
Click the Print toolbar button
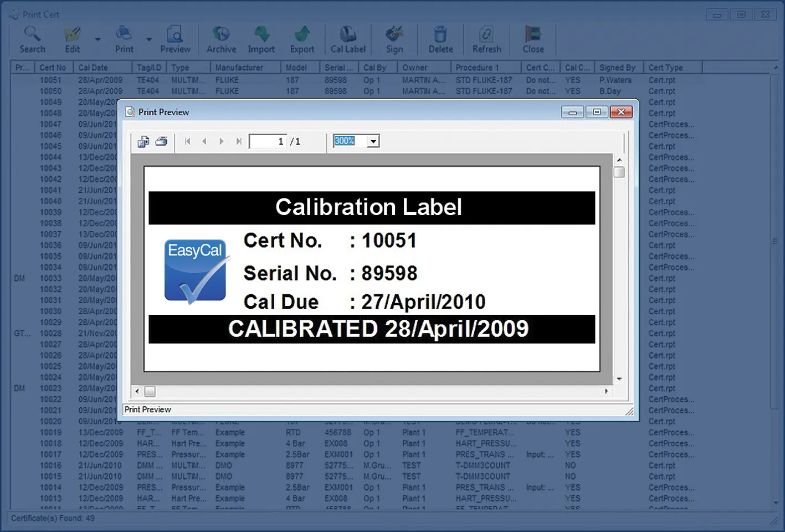coord(124,39)
